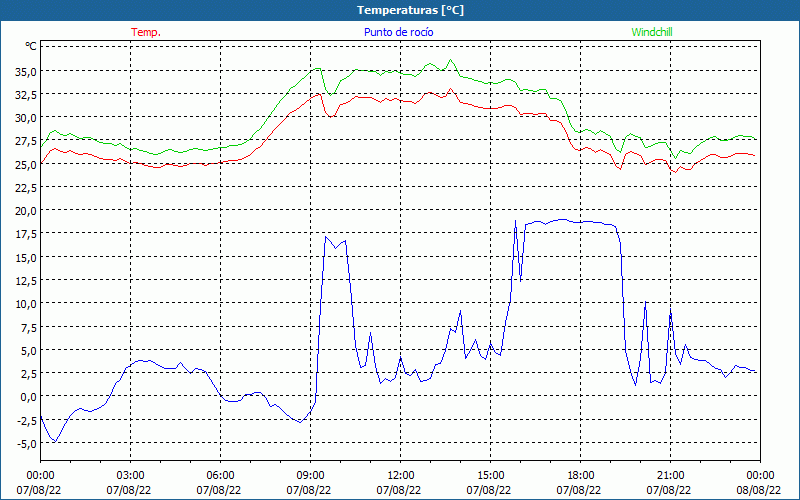Viewport: 800px width, 500px height.
Task: Select the 32,5 y-axis value
Action: coord(27,95)
